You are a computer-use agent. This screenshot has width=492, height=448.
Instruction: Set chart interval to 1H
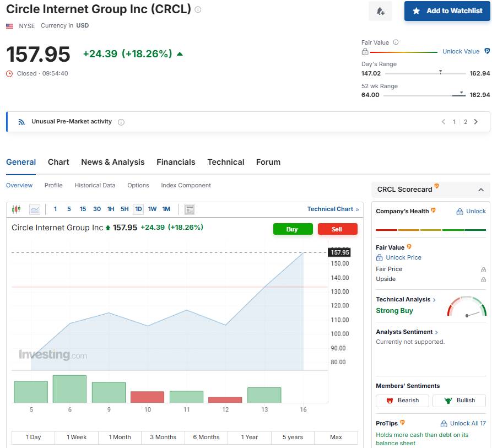pyautogui.click(x=111, y=209)
